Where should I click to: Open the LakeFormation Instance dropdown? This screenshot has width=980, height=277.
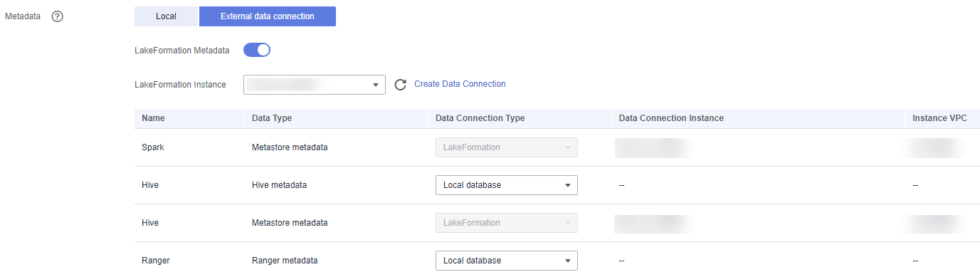(314, 85)
